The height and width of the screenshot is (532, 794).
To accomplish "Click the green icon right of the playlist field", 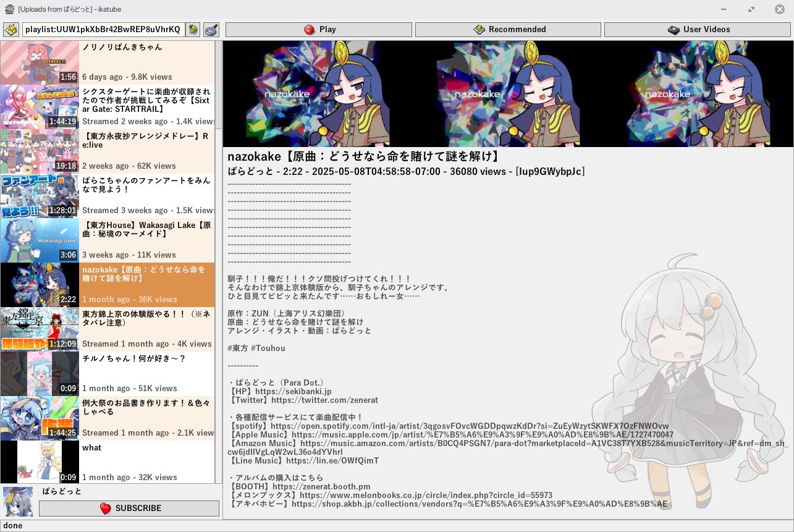I will (193, 30).
